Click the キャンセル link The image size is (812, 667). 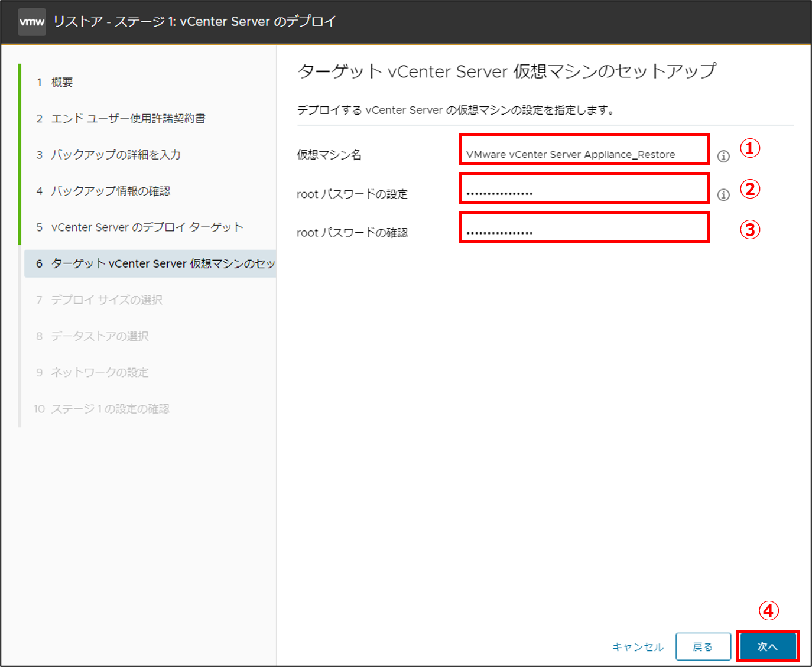click(638, 647)
